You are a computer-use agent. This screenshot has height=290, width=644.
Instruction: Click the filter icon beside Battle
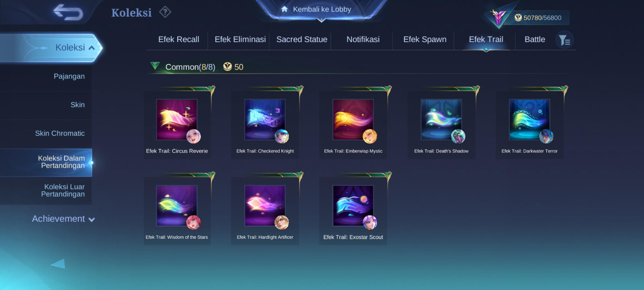coord(564,40)
